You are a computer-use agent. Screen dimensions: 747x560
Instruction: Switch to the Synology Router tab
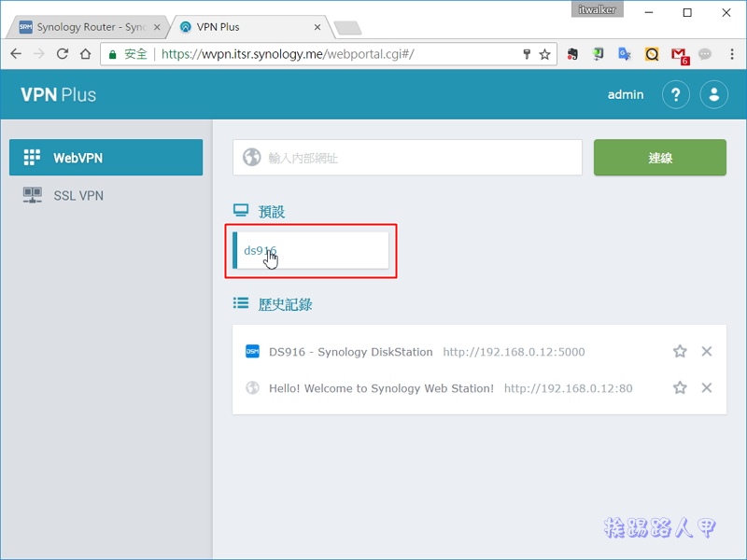pos(86,27)
